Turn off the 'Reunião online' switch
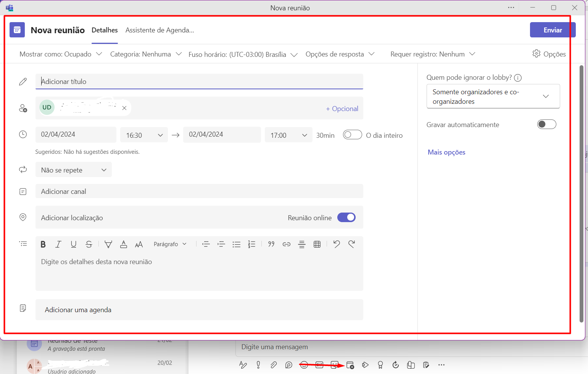 tap(346, 218)
